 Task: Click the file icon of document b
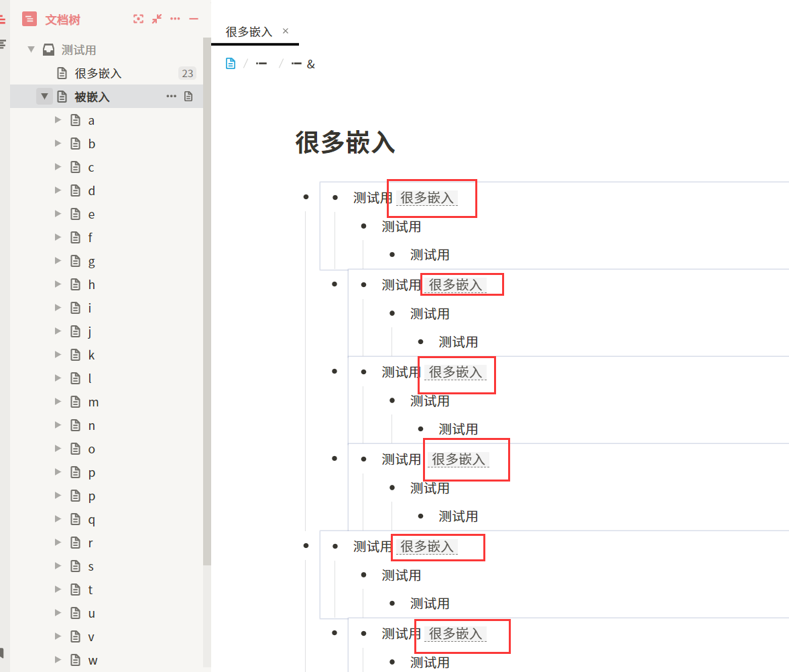point(76,144)
